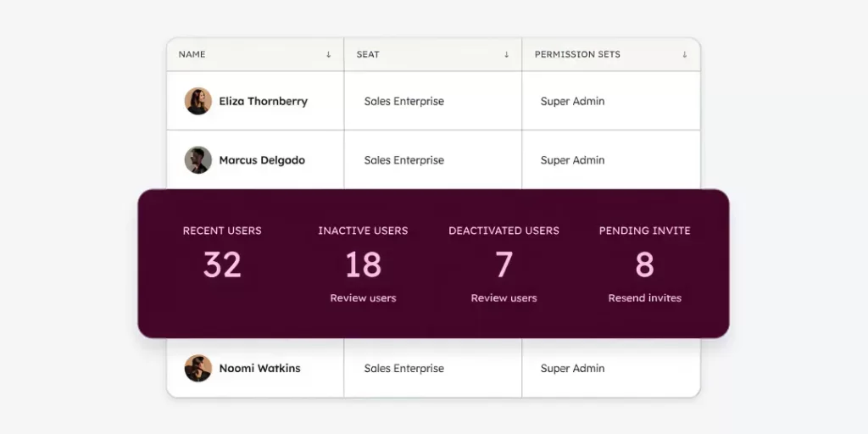Click Resend invites under Pending Invite
Viewport: 868px width, 434px height.
pos(644,298)
